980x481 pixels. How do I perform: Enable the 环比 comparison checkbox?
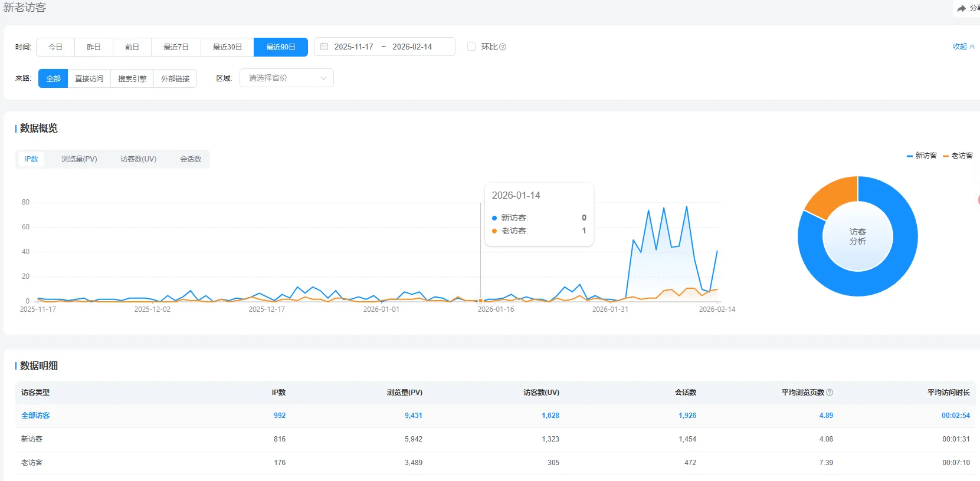tap(471, 47)
